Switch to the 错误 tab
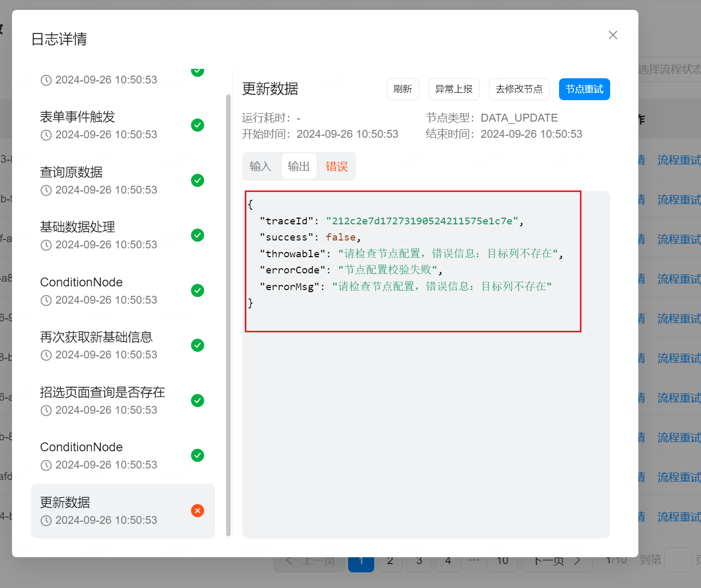701x588 pixels. pos(337,166)
